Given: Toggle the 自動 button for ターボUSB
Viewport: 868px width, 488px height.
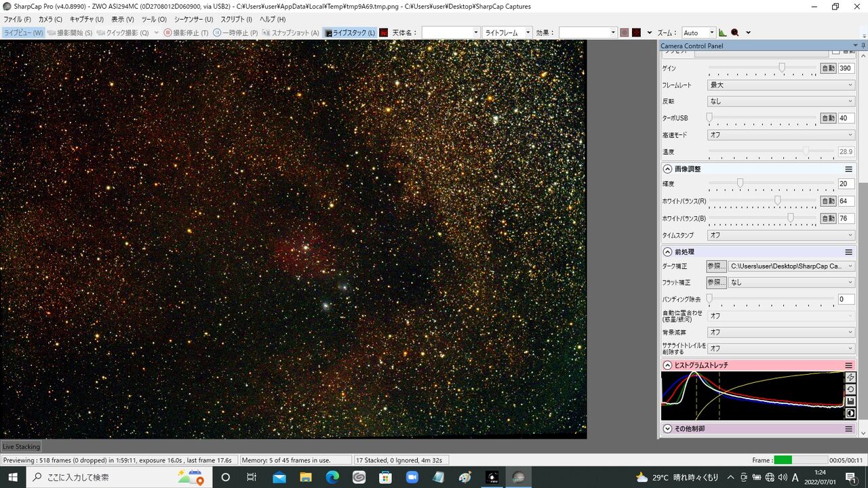Looking at the screenshot, I should click(x=828, y=118).
